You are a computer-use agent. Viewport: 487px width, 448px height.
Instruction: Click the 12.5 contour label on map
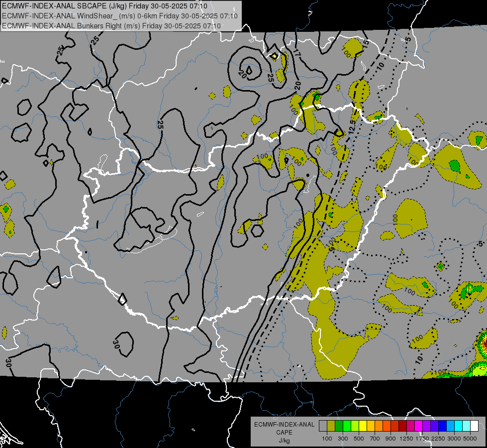point(352,126)
